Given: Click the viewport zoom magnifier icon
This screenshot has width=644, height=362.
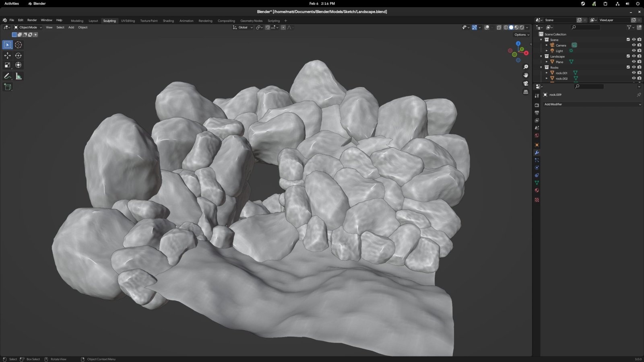Looking at the screenshot, I should 526,67.
